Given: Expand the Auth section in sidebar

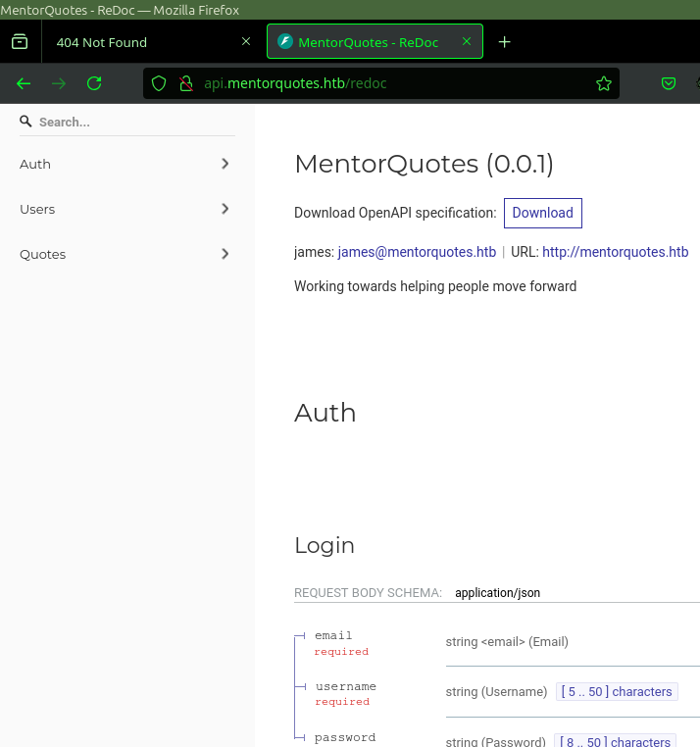Looking at the screenshot, I should coord(125,164).
